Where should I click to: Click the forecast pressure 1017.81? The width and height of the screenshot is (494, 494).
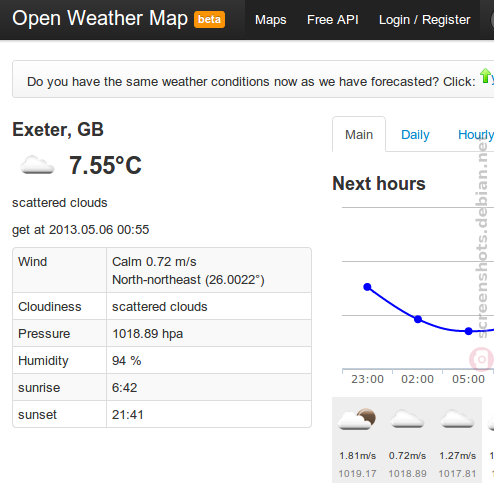point(457,474)
